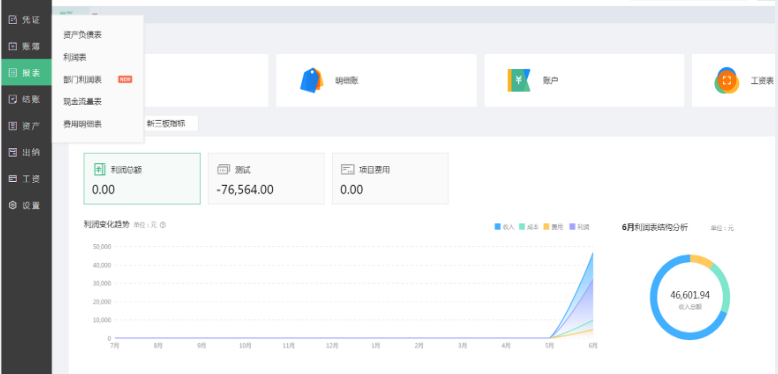Open the 设置 settings gear icon
This screenshot has width=778, height=374.
point(13,205)
